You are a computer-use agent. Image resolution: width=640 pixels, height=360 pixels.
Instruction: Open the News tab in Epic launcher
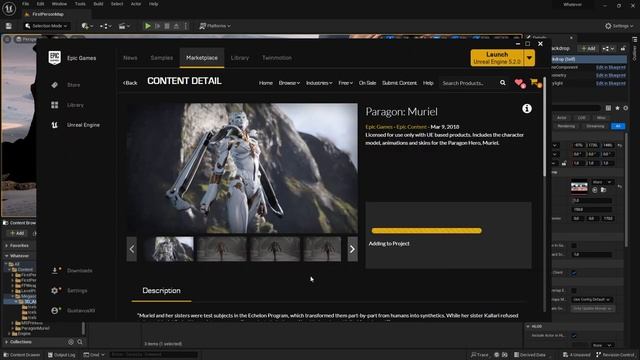pyautogui.click(x=130, y=58)
